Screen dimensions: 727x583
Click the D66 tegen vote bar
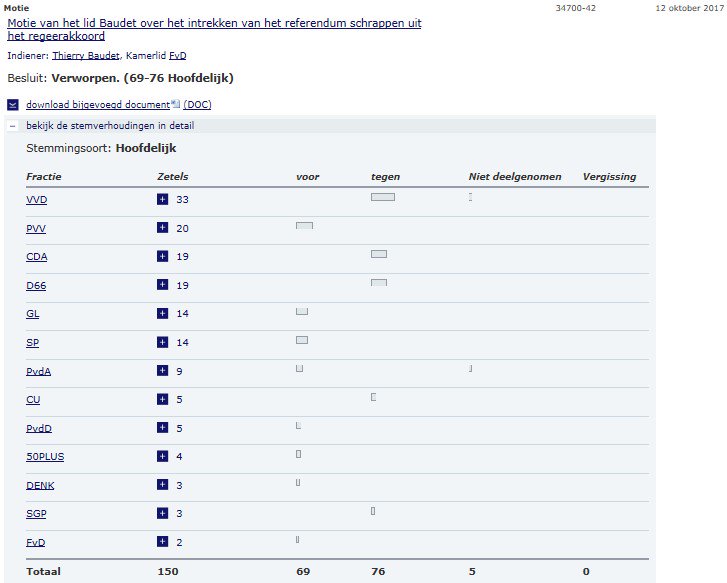click(379, 282)
